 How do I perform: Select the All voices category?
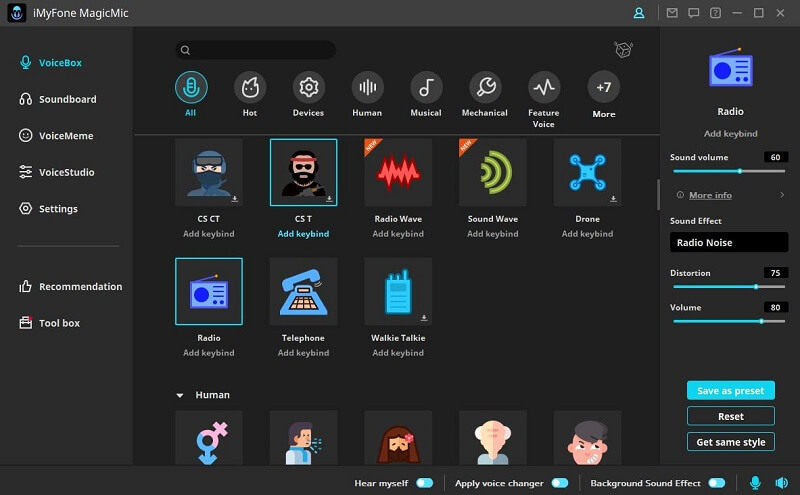[x=191, y=87]
